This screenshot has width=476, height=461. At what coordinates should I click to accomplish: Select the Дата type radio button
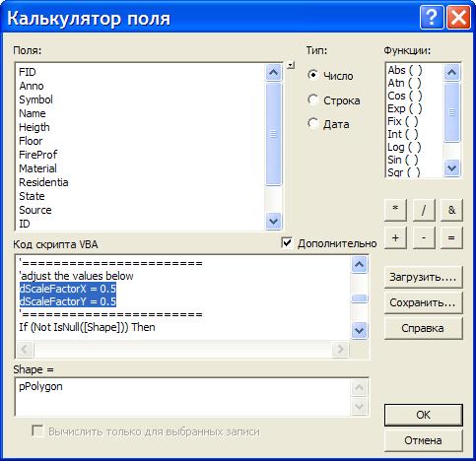pyautogui.click(x=313, y=124)
